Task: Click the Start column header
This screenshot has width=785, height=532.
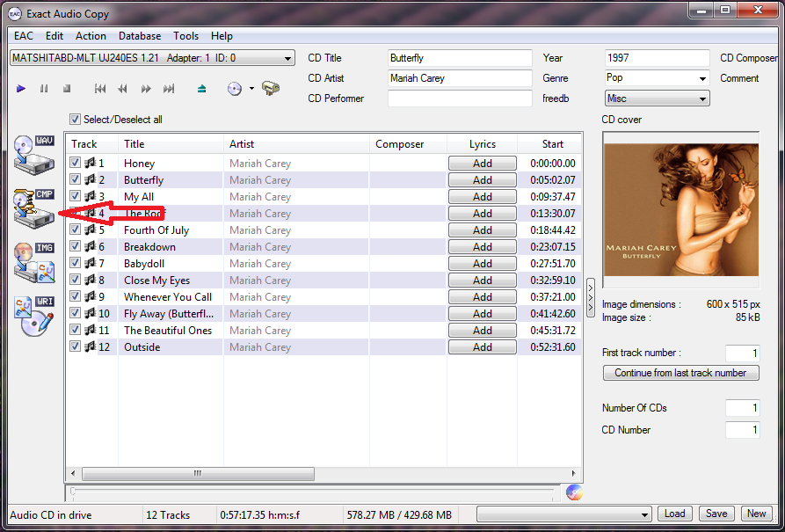Action: (x=549, y=144)
